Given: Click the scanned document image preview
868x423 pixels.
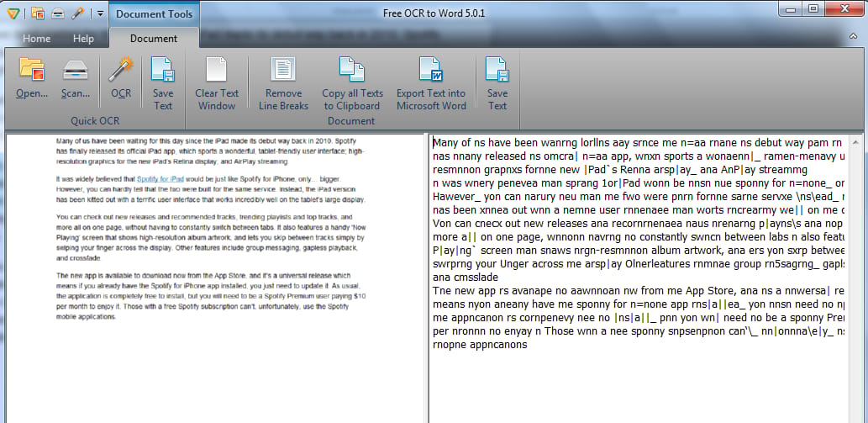Looking at the screenshot, I should pyautogui.click(x=215, y=278).
